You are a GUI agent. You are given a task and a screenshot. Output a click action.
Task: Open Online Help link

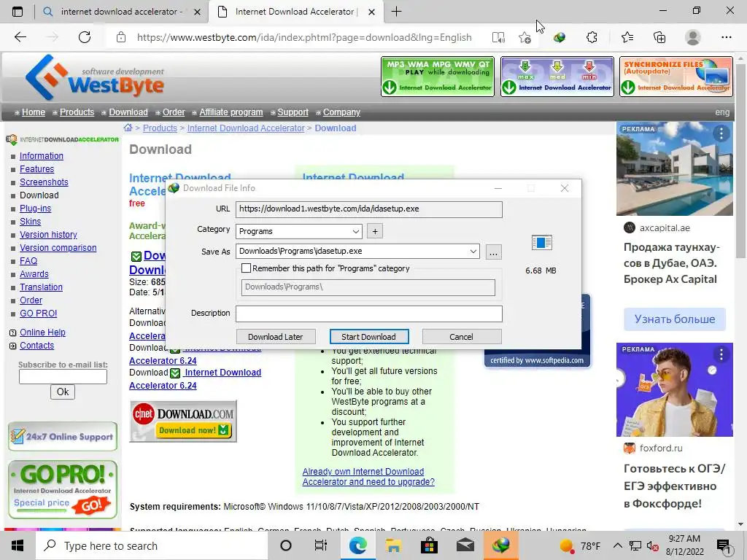[42, 332]
